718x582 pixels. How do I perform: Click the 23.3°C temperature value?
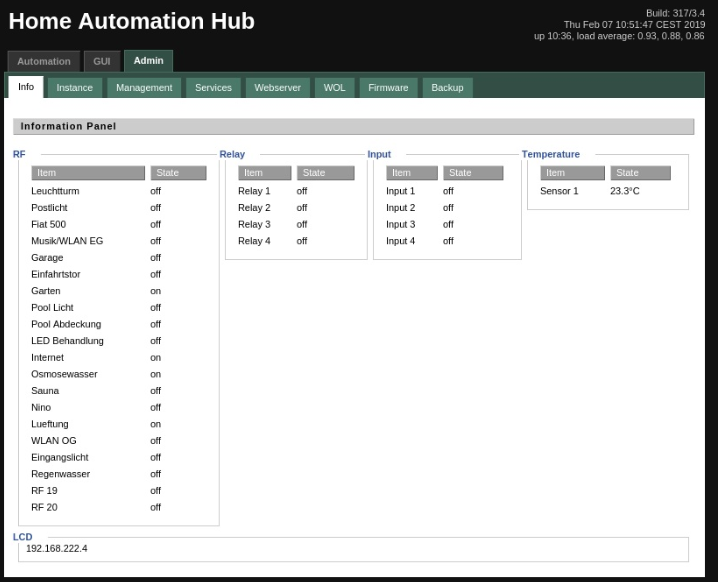point(625,191)
